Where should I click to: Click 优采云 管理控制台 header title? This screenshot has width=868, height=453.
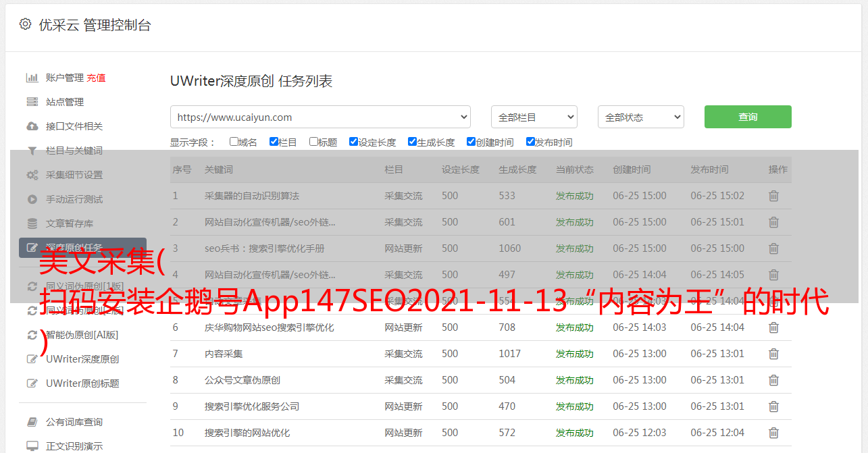coord(95,25)
